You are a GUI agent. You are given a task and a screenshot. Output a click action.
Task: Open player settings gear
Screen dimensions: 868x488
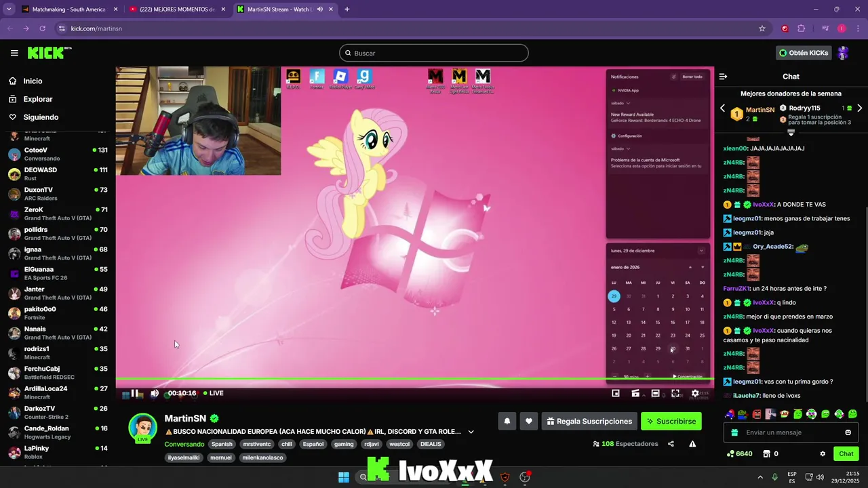(x=695, y=393)
